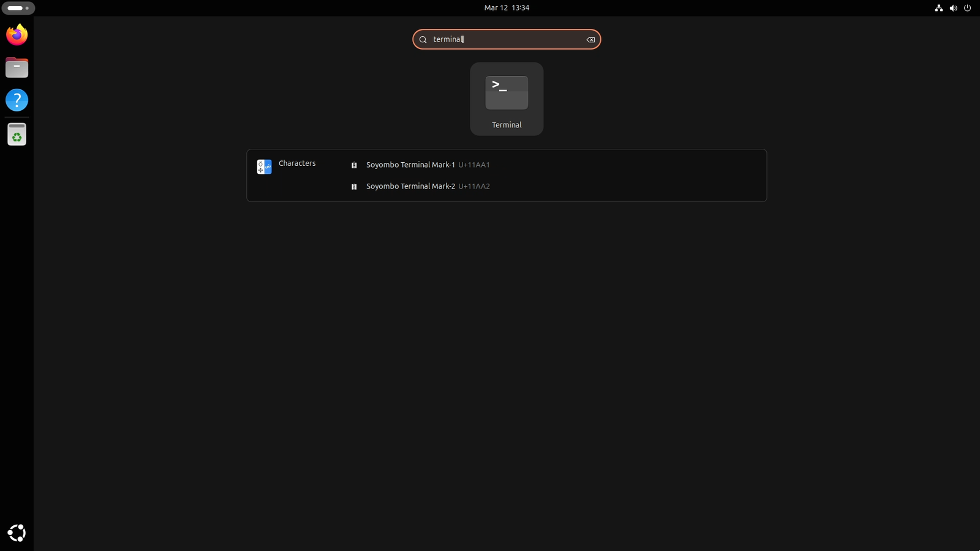Click the network status icon

click(938, 8)
